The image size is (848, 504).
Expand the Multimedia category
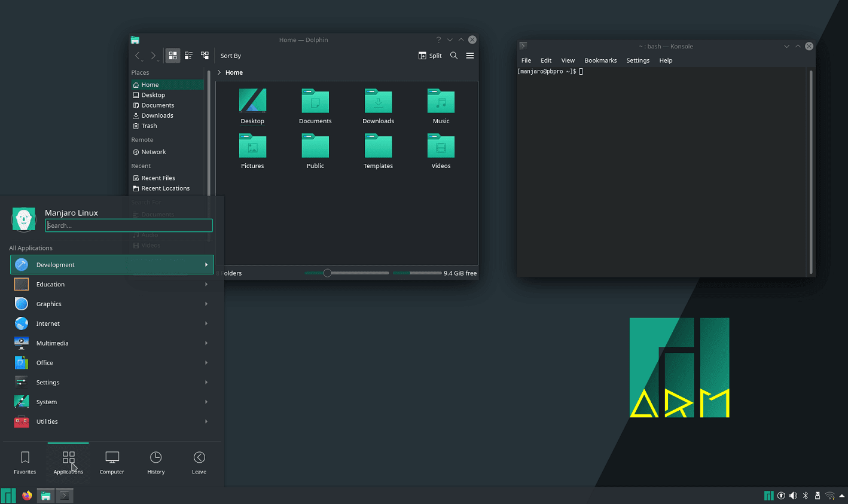(112, 343)
